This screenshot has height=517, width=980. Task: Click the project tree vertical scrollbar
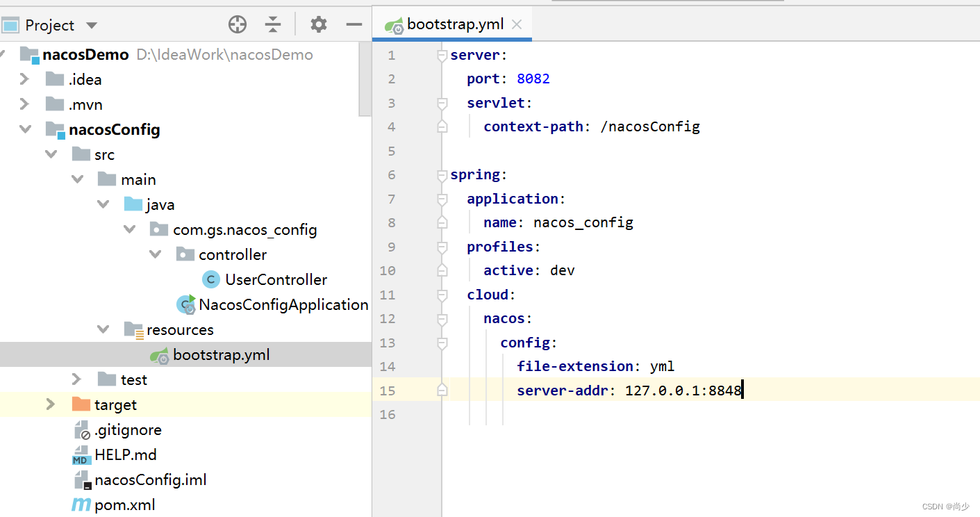tap(365, 78)
